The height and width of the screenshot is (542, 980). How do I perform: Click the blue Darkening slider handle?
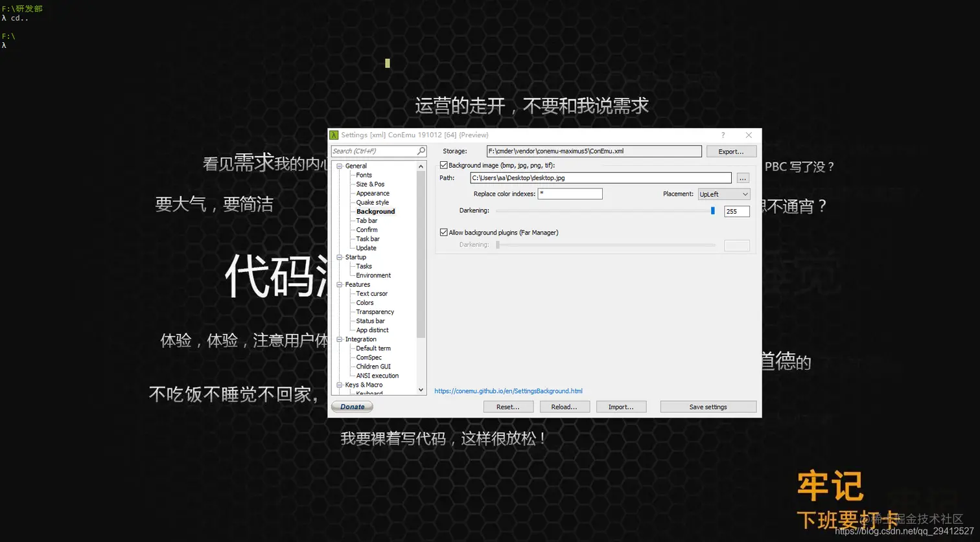[713, 210]
